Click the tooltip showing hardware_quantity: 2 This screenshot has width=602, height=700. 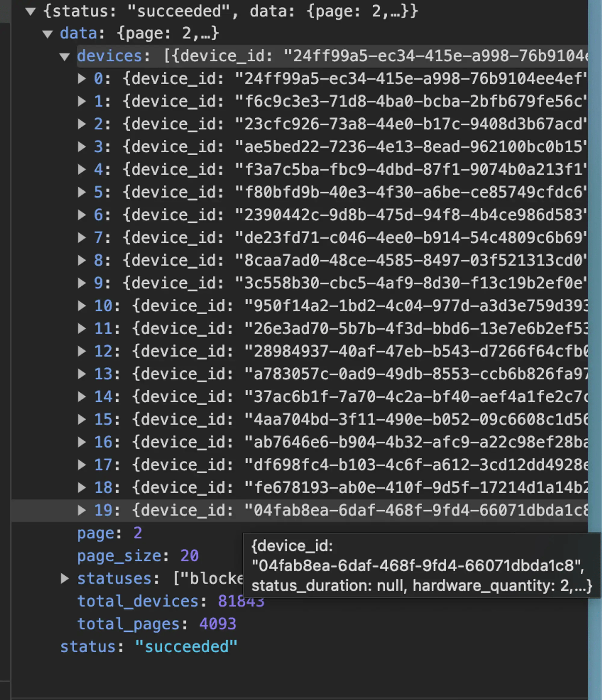pyautogui.click(x=422, y=565)
